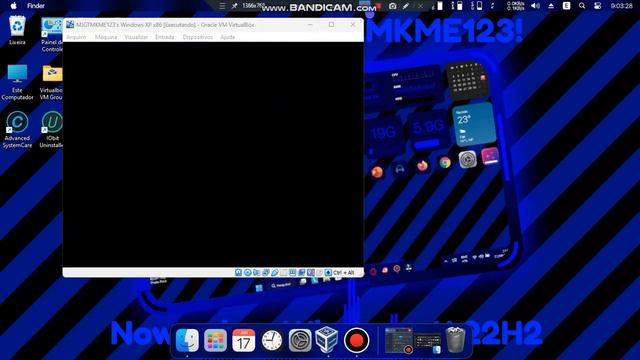Open the Entrada menu in VirtualBox
The width and height of the screenshot is (640, 360).
click(164, 37)
